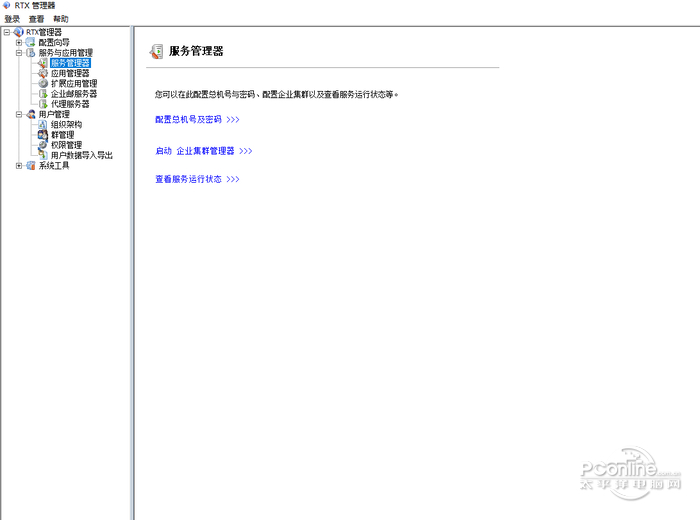The height and width of the screenshot is (520, 700).
Task: Select 企业邮服务器 in the tree
Action: (74, 94)
